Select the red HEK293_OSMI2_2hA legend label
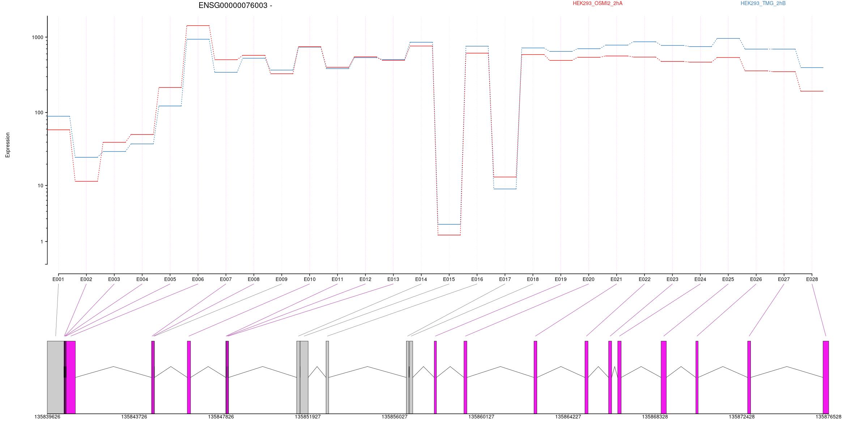Screen dimensions: 868x434 597,3
